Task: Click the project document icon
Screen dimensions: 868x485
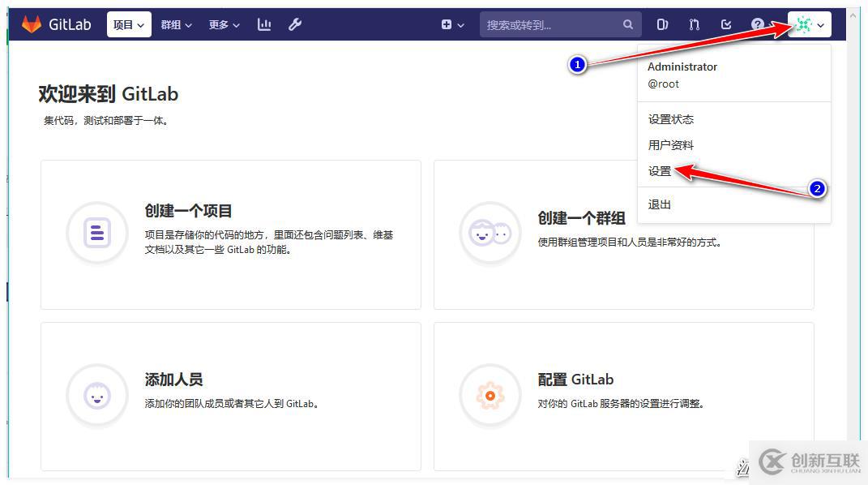Action: (97, 233)
